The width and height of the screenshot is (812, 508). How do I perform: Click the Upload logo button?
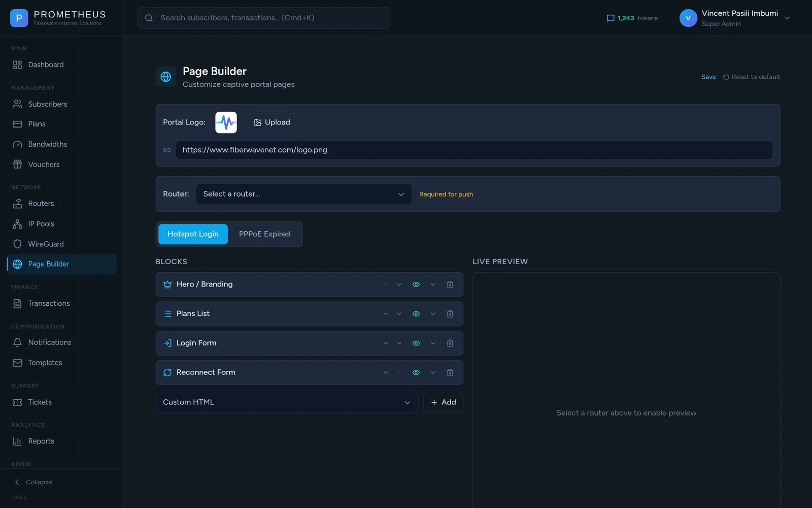tap(272, 122)
